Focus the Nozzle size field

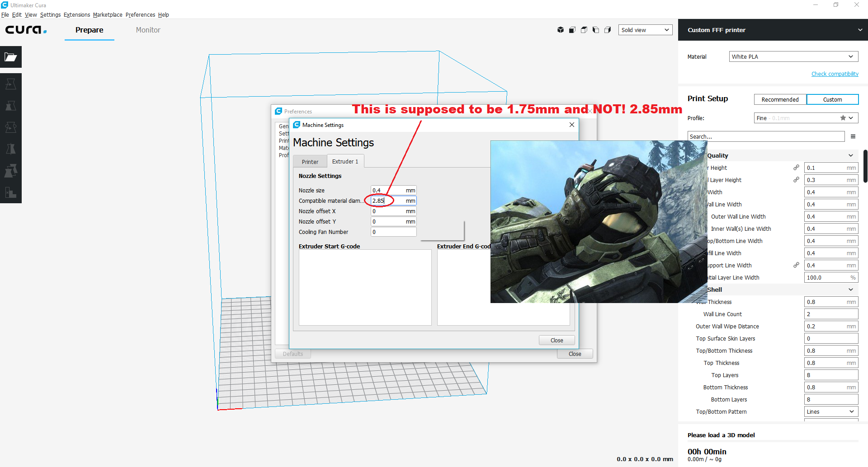[x=393, y=190]
